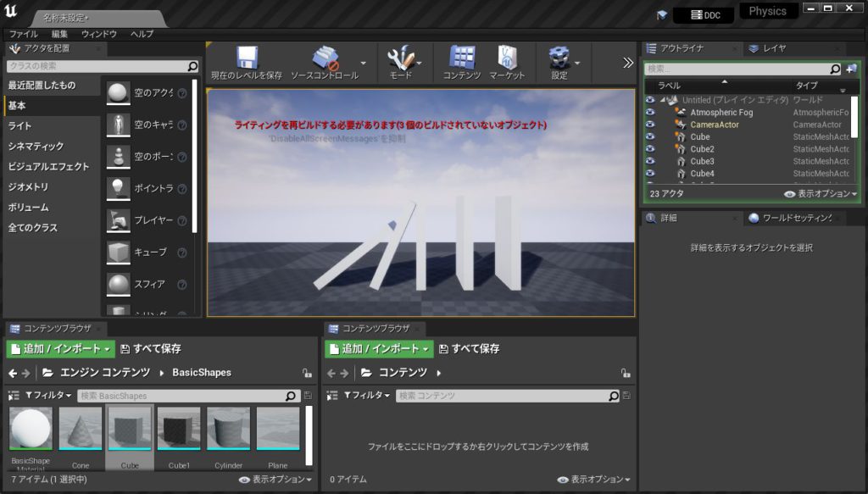Open help for the Sphere entry
Screen dimensions: 868x494
click(x=181, y=285)
